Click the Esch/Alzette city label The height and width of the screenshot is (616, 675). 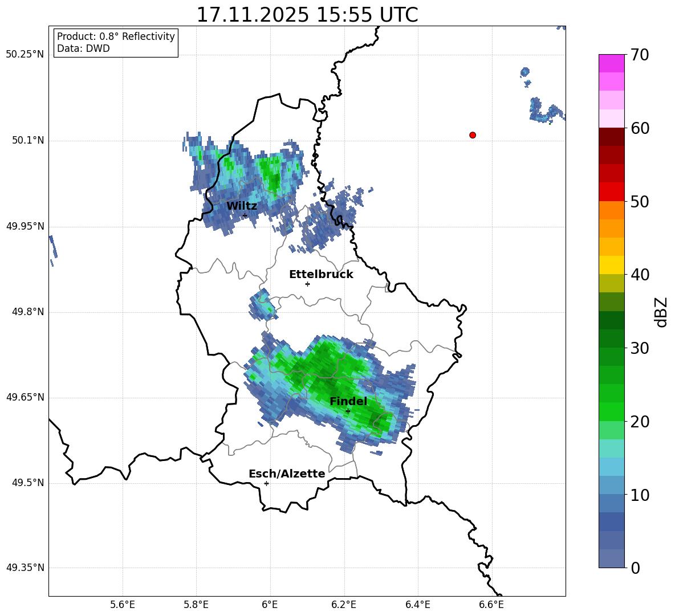287,474
